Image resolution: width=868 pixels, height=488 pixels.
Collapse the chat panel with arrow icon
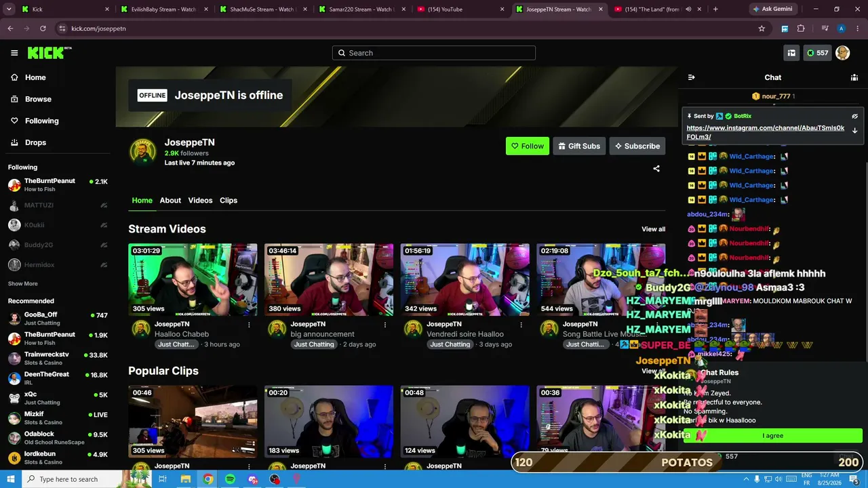(691, 77)
